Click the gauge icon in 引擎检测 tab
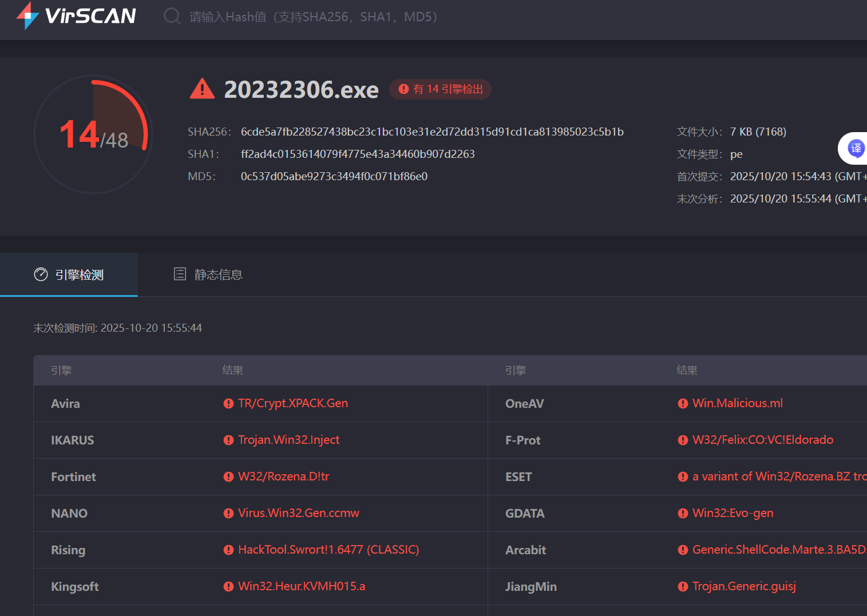The height and width of the screenshot is (616, 867). tap(41, 275)
